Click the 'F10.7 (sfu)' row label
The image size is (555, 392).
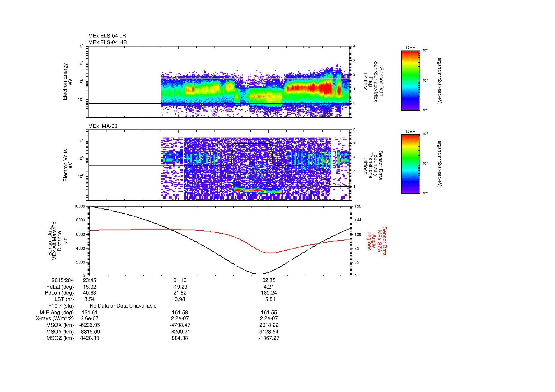click(61, 306)
